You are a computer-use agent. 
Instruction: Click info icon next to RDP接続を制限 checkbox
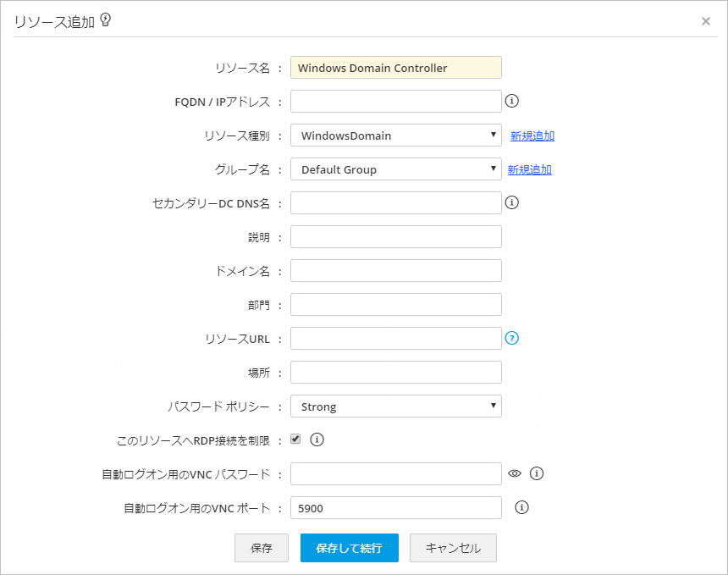pos(317,440)
